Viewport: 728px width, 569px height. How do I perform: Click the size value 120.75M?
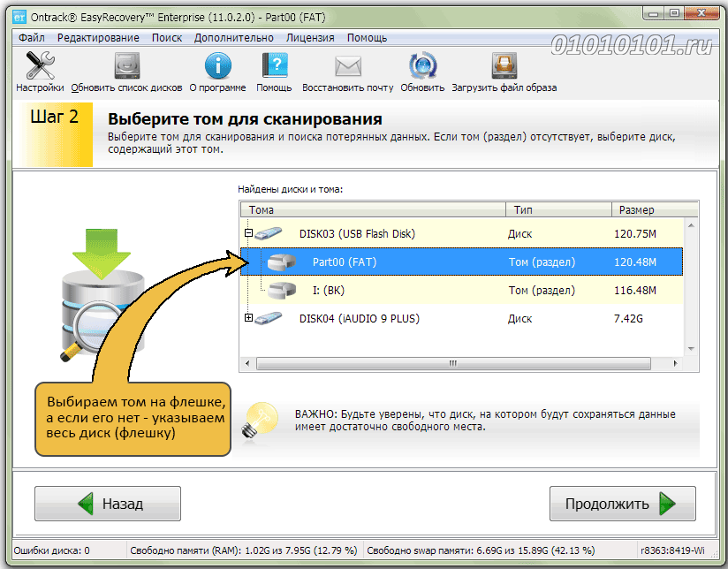pyautogui.click(x=635, y=233)
